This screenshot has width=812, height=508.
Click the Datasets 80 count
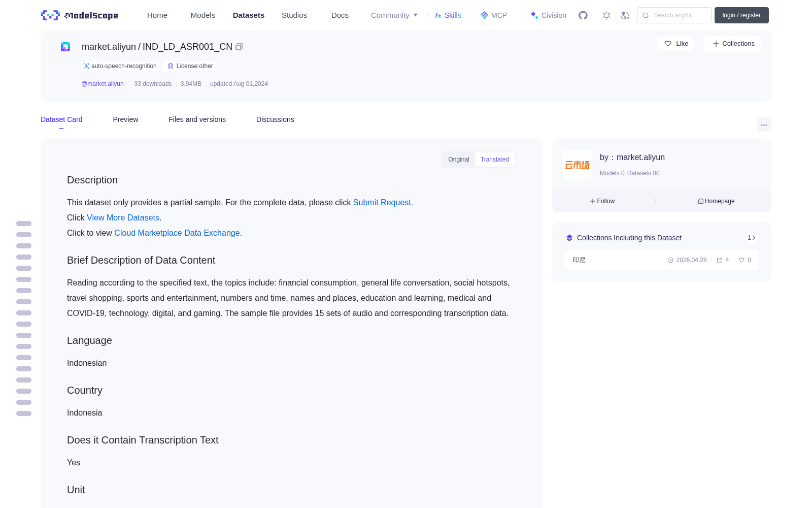(x=644, y=173)
